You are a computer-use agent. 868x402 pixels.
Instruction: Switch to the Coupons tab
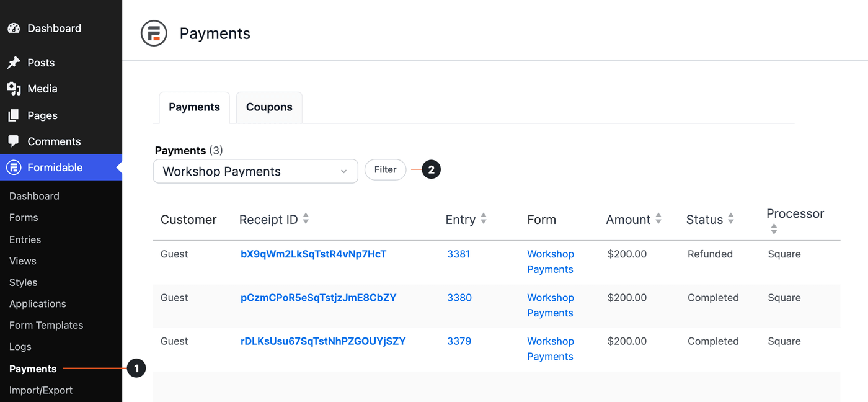[269, 107]
